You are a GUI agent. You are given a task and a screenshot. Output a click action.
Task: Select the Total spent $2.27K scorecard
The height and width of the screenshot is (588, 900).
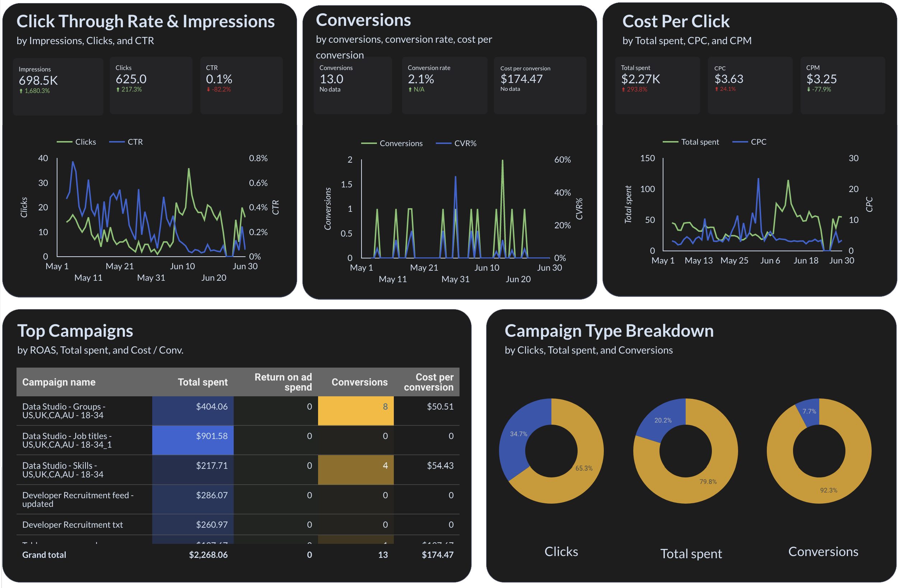point(657,85)
